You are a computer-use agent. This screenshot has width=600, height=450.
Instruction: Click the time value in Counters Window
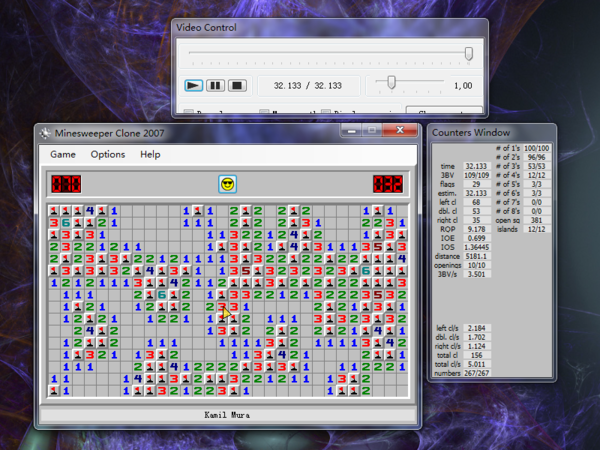click(476, 167)
